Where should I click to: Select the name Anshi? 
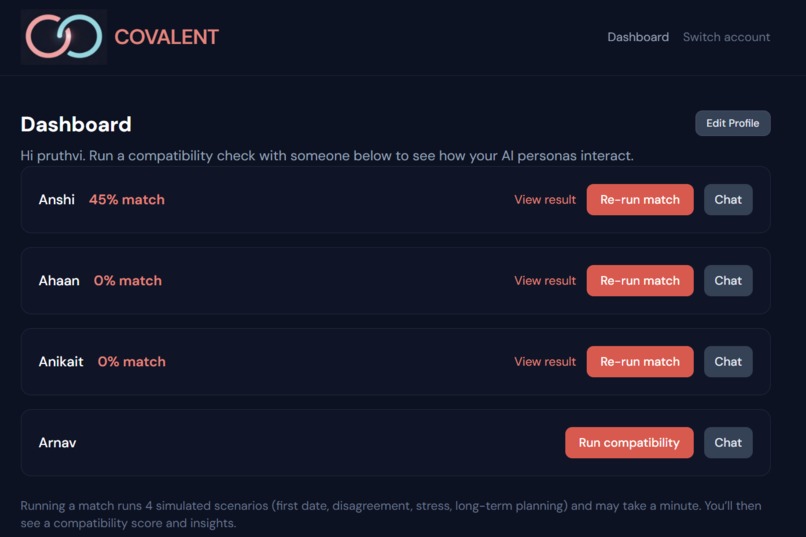point(57,200)
